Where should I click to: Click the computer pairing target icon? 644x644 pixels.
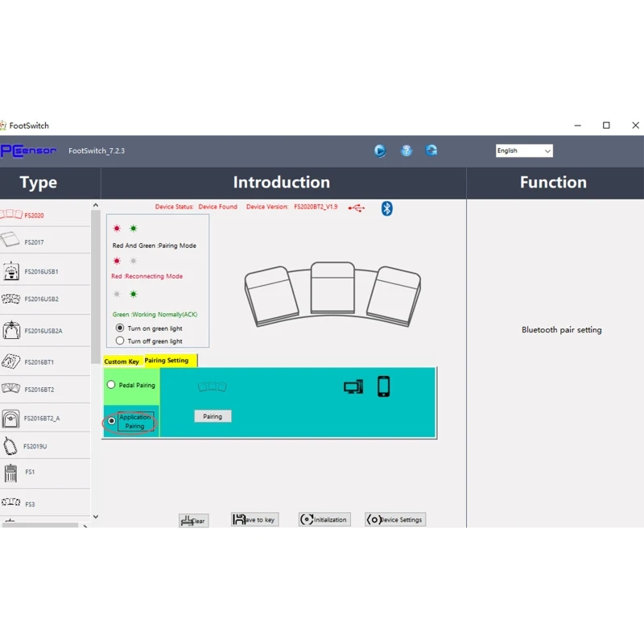click(353, 386)
